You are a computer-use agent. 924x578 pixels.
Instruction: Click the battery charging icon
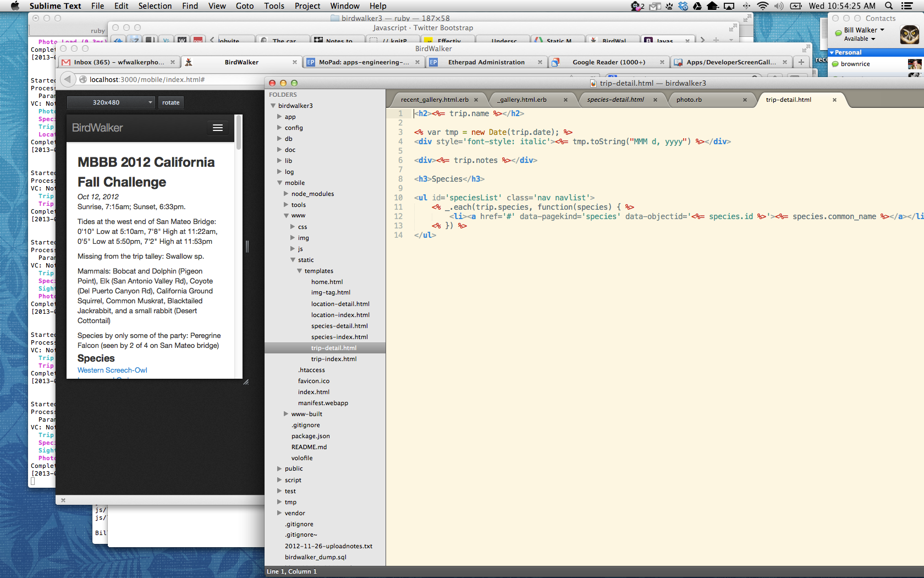796,6
